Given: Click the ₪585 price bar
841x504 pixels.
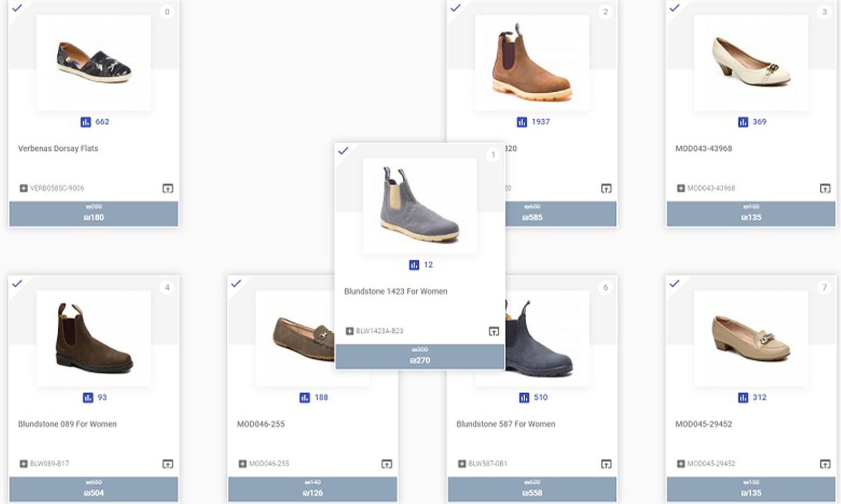Looking at the screenshot, I should click(x=561, y=214).
